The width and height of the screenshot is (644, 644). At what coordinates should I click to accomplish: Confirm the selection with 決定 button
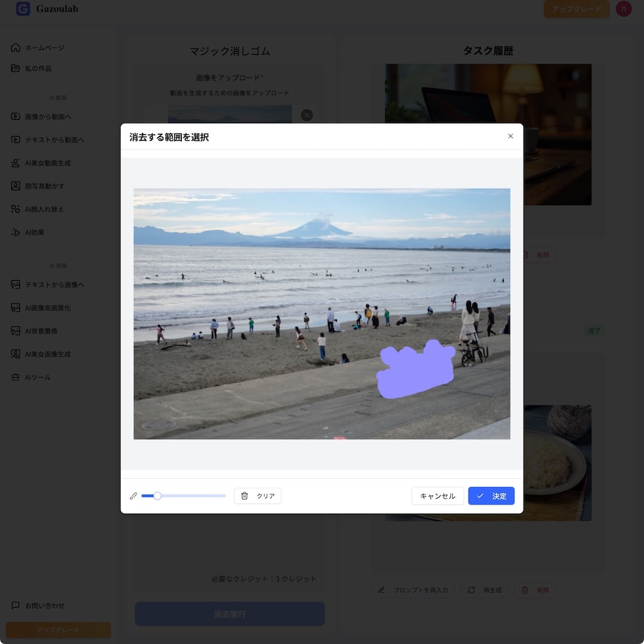pos(491,496)
